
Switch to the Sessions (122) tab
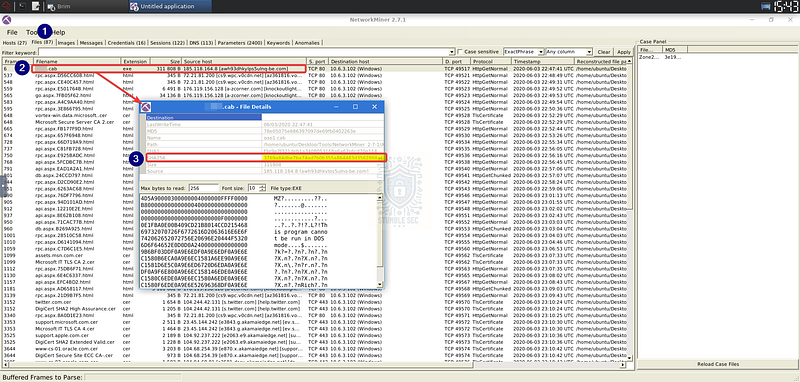coord(168,43)
